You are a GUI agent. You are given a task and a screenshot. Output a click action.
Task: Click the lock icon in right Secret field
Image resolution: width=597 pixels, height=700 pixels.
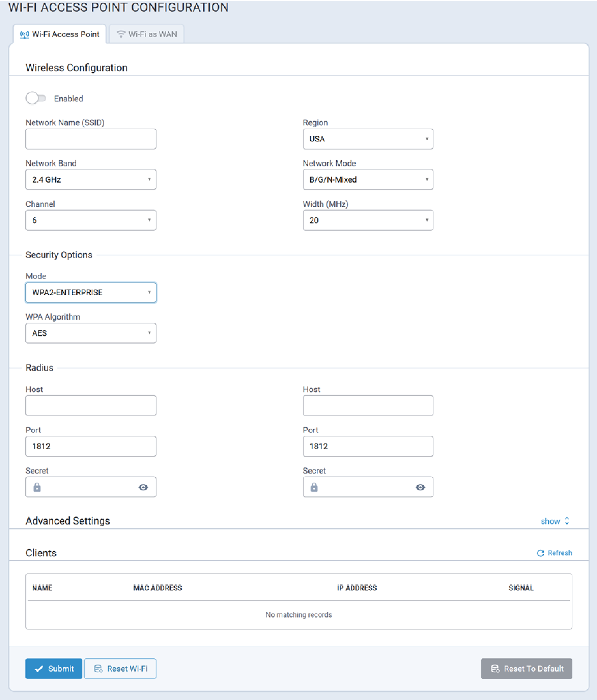(314, 487)
